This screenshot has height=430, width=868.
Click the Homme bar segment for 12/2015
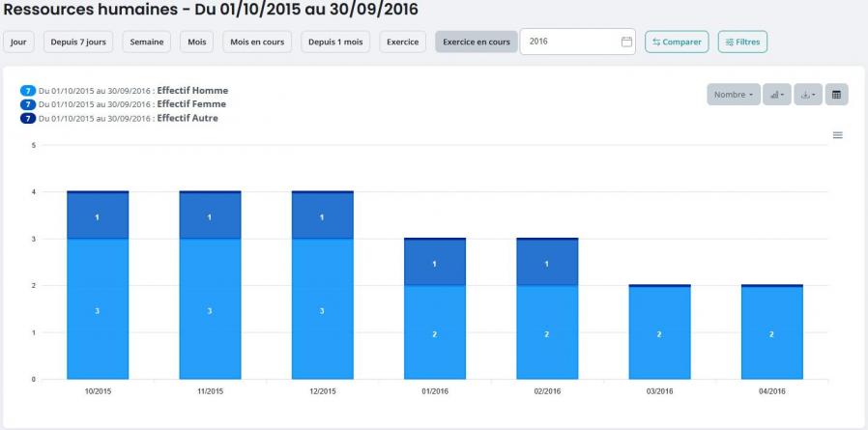click(x=322, y=309)
